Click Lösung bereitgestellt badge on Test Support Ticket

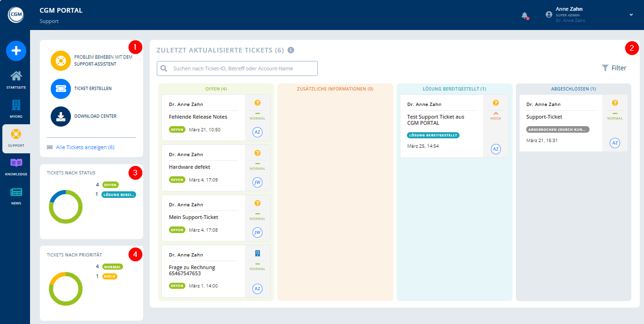coord(433,135)
